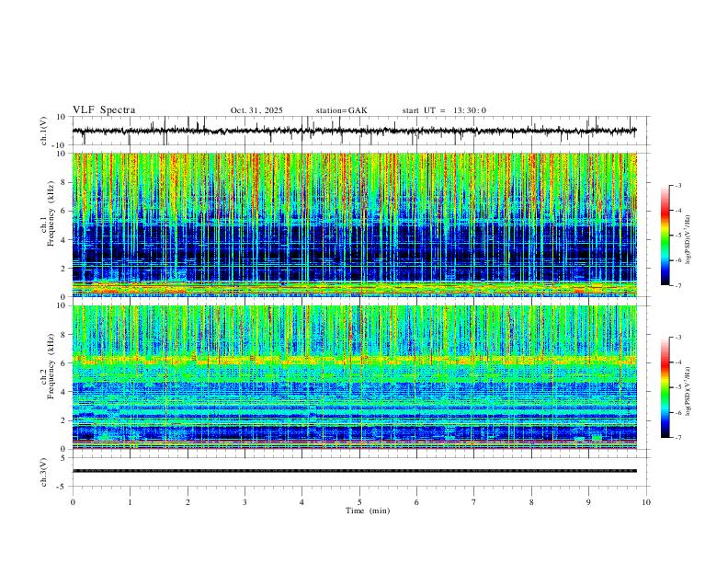Click the "6" kHz tick on the ch.1 frequency axis
This screenshot has height=563, width=728.
(x=64, y=211)
